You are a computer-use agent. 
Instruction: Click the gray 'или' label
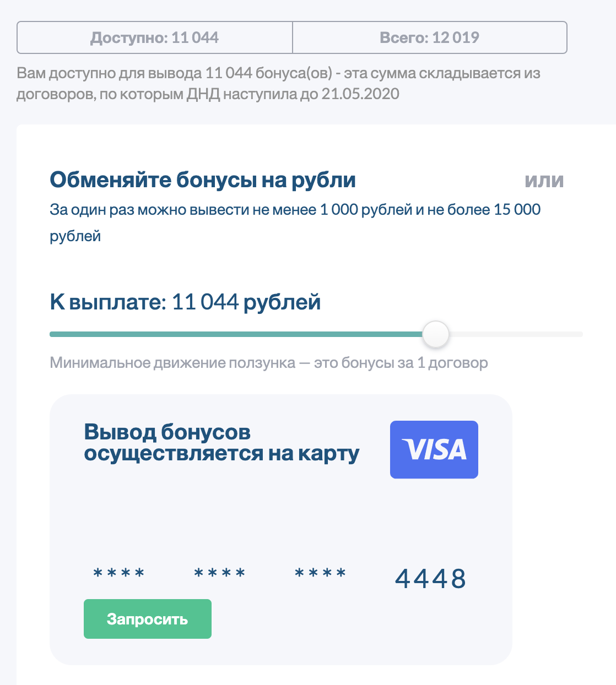(544, 181)
